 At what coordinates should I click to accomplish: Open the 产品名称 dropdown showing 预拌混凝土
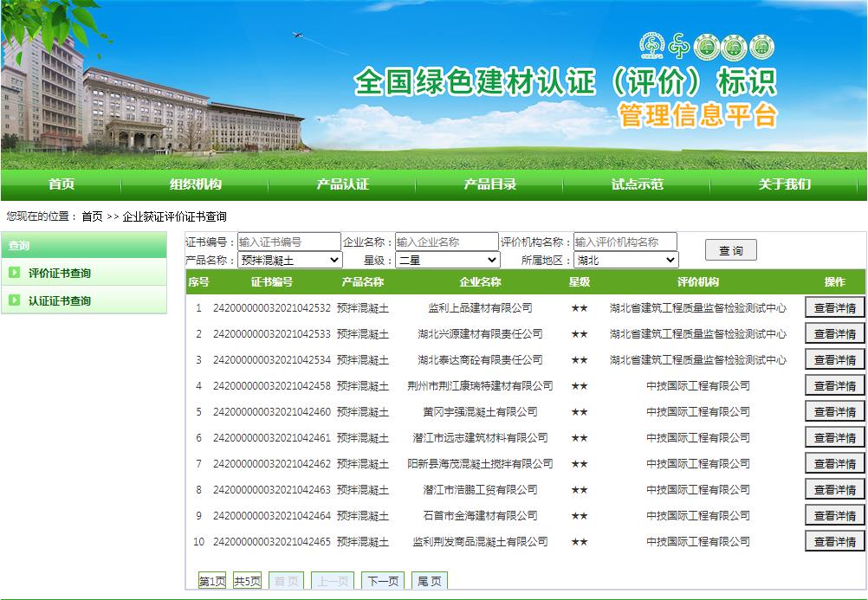click(x=290, y=260)
